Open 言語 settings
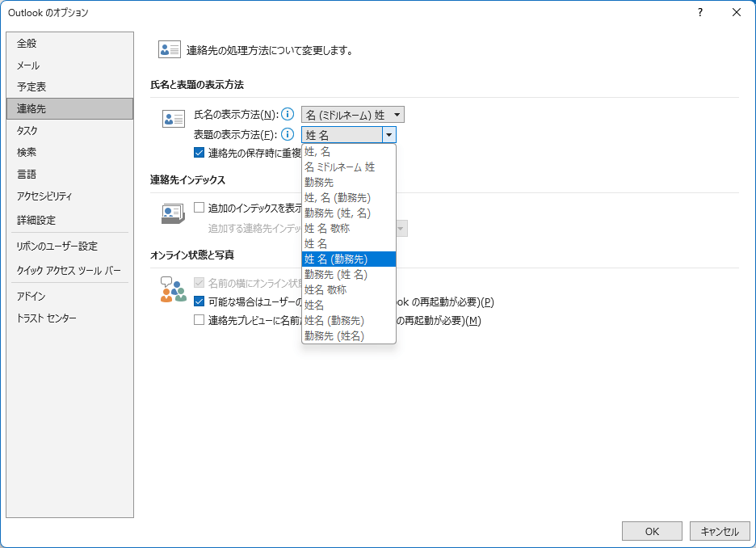 click(70, 174)
